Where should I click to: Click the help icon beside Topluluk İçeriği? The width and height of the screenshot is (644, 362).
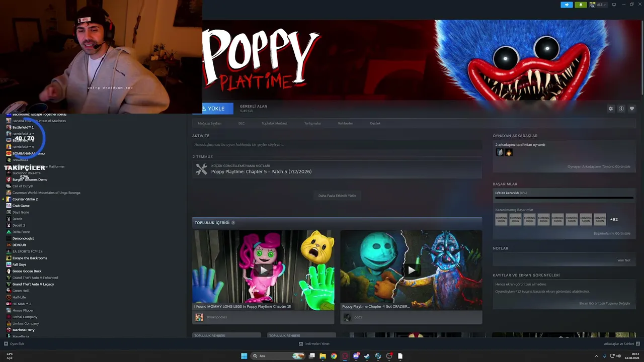(x=233, y=223)
